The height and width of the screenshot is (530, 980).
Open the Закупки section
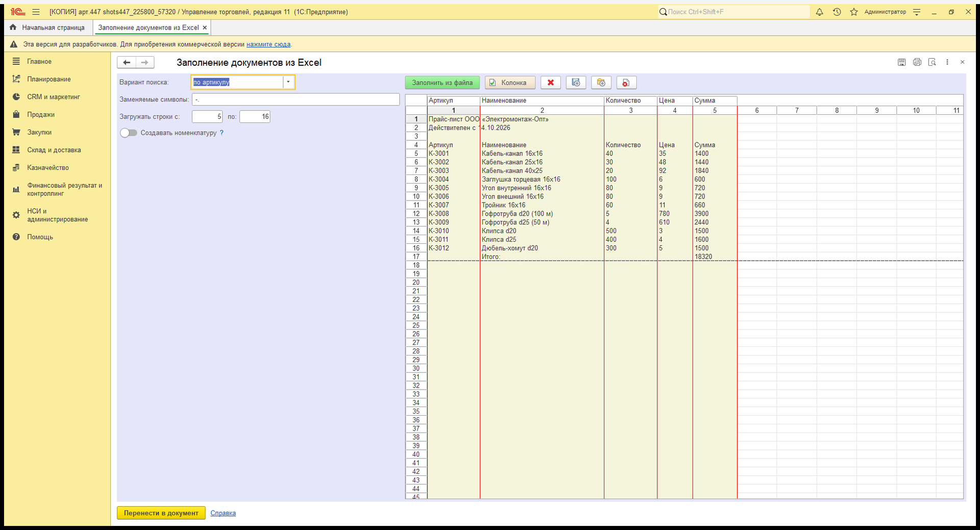(x=39, y=132)
